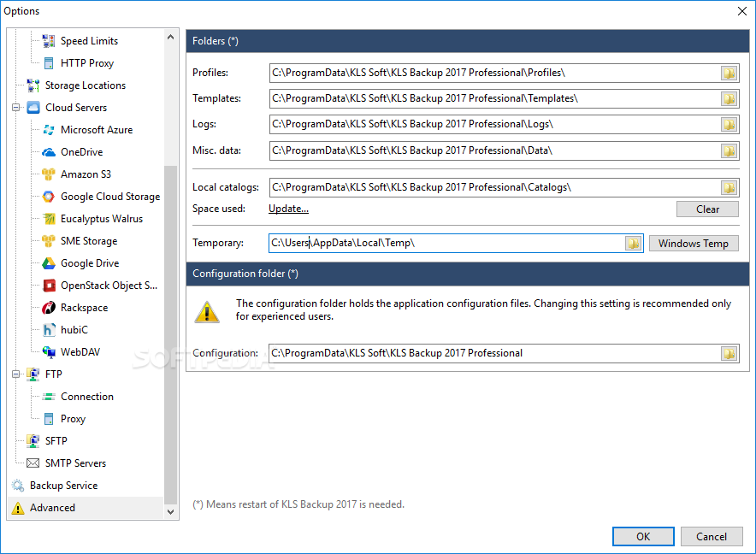This screenshot has width=756, height=554.
Task: Click the SME Storage icon
Action: pos(49,241)
